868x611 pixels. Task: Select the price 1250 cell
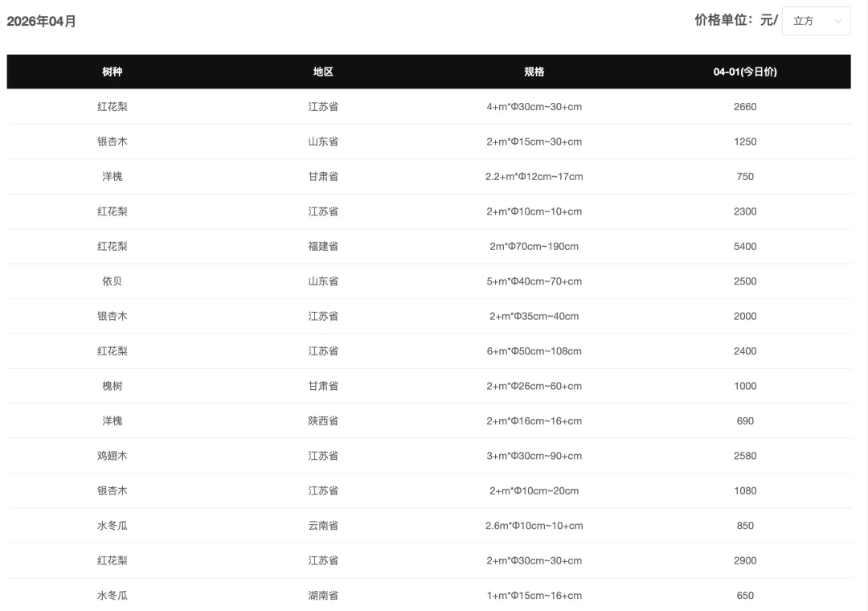click(745, 141)
